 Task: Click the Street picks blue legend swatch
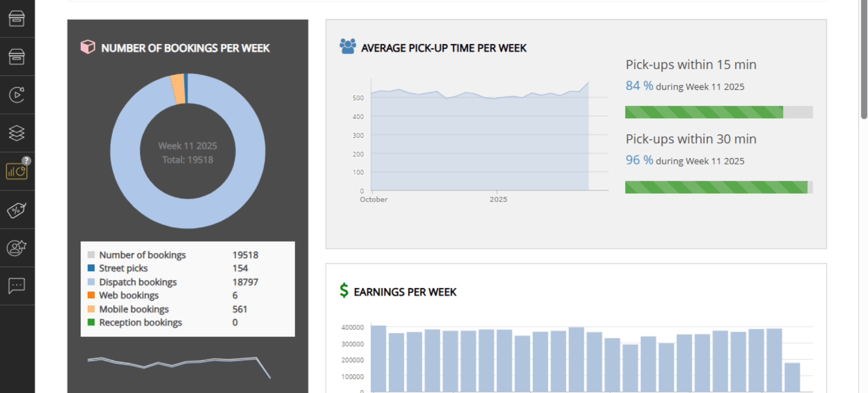[x=91, y=268]
